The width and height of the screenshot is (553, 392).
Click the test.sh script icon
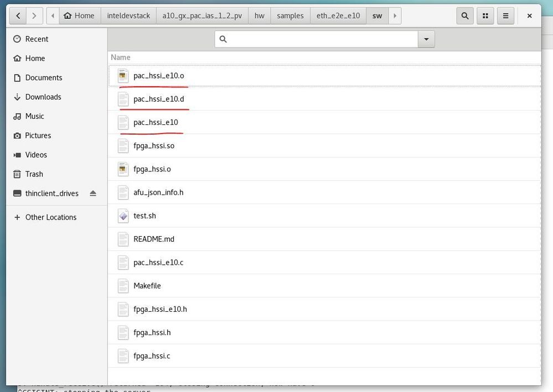[123, 216]
